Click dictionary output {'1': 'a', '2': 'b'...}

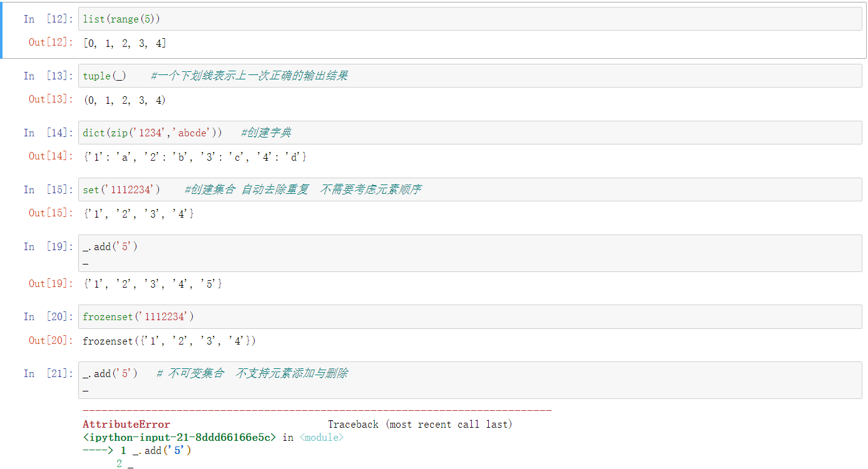(x=195, y=157)
